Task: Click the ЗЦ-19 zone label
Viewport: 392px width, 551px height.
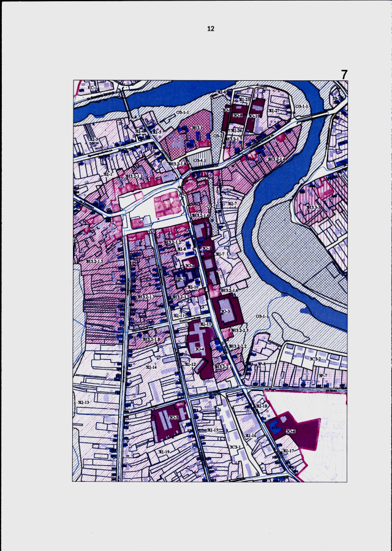Action: (164, 452)
